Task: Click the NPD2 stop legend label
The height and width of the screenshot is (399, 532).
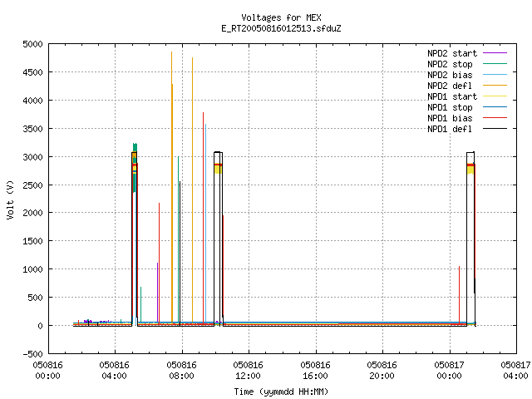Action: coord(450,64)
